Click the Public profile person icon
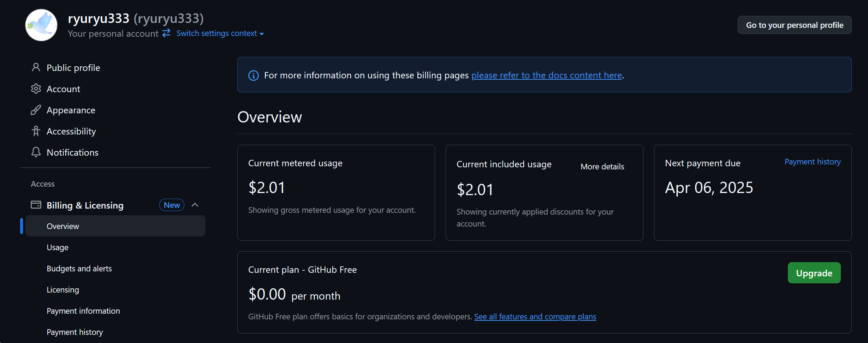Viewport: 868px width, 343px height. pos(36,67)
